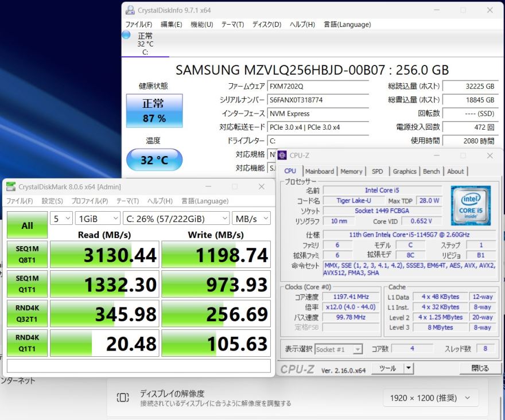Viewport: 505px width, 420px height.
Task: Switch to the Mainboard tab in CPU-Z
Action: coord(319,171)
